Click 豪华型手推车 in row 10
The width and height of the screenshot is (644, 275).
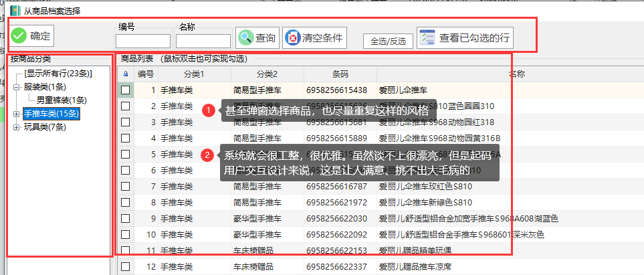click(257, 234)
